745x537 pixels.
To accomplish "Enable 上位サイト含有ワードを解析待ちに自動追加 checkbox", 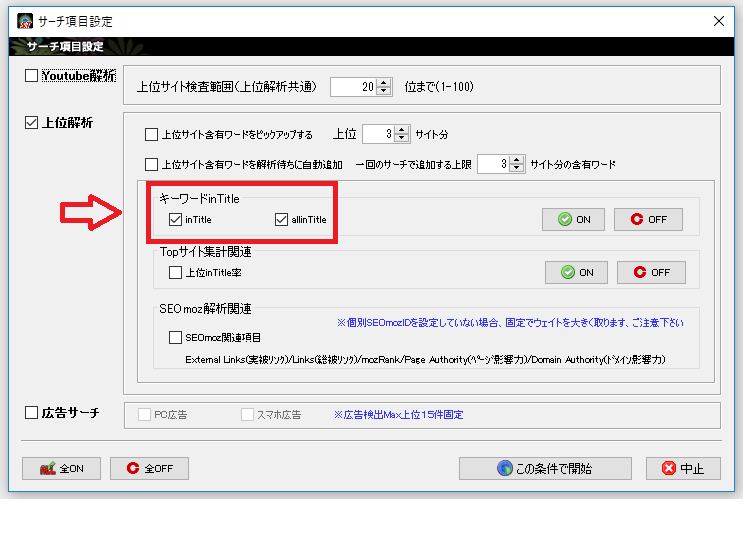I will [152, 164].
